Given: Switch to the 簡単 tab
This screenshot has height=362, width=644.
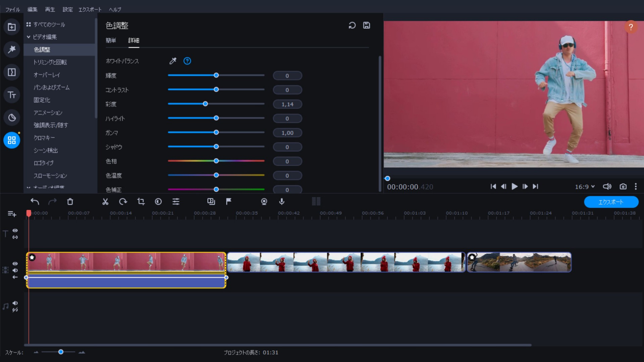Looking at the screenshot, I should (111, 41).
